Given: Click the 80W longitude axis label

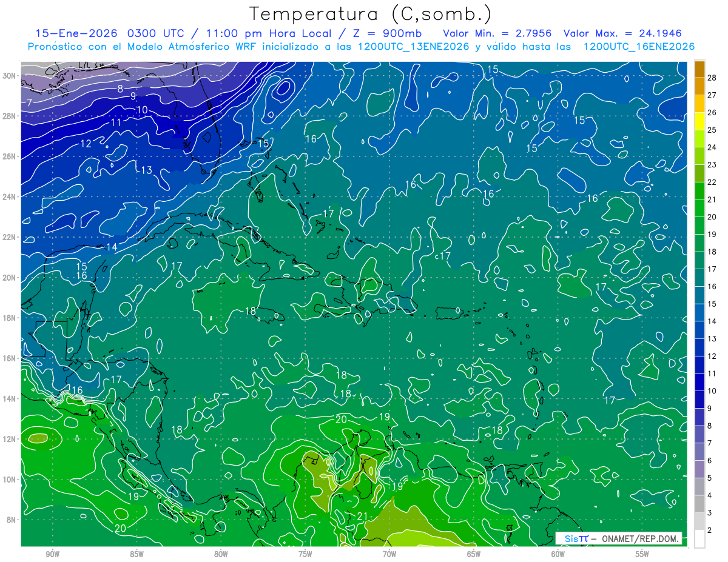Looking at the screenshot, I should click(221, 554).
